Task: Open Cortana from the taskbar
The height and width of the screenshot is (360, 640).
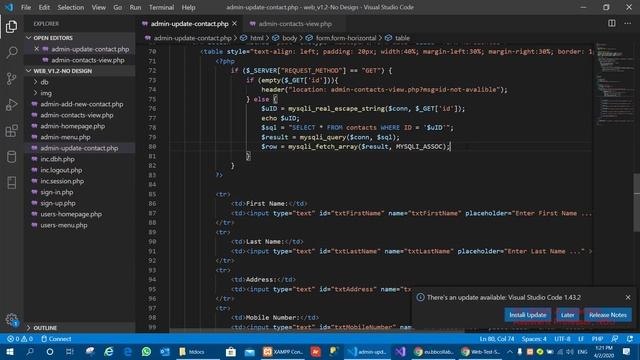Action: coord(50,351)
